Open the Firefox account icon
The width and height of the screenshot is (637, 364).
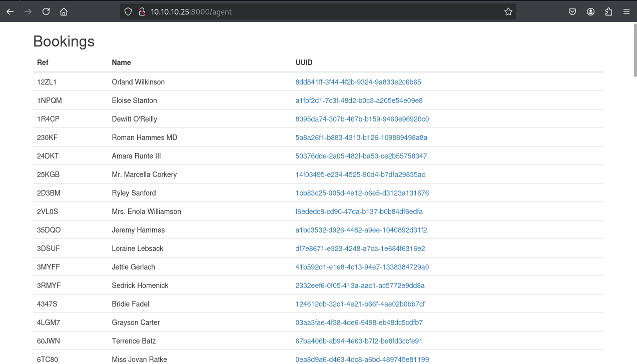pyautogui.click(x=590, y=11)
